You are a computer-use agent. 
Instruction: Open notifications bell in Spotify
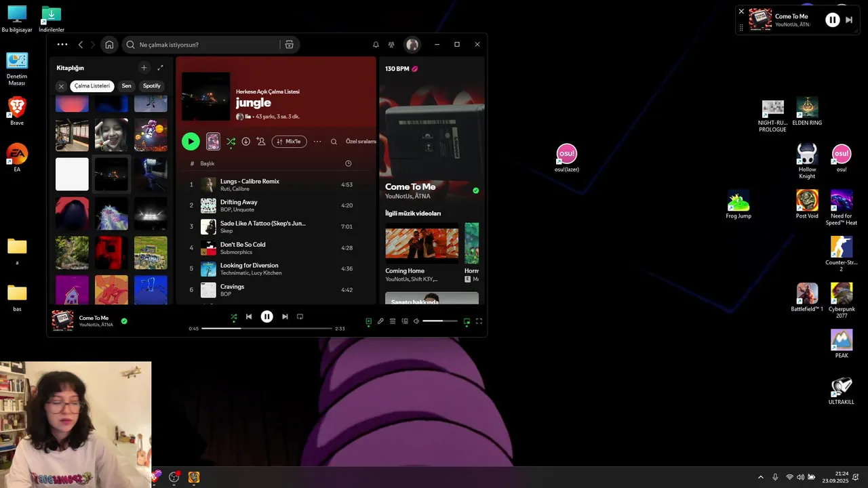[x=376, y=45]
